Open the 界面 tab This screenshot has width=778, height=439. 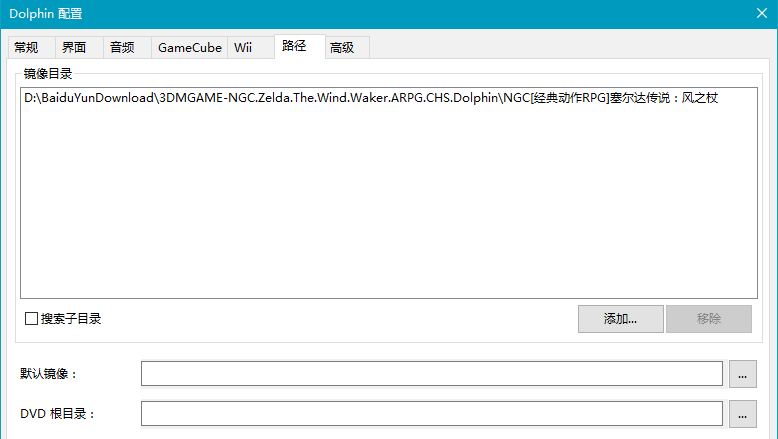coord(79,48)
